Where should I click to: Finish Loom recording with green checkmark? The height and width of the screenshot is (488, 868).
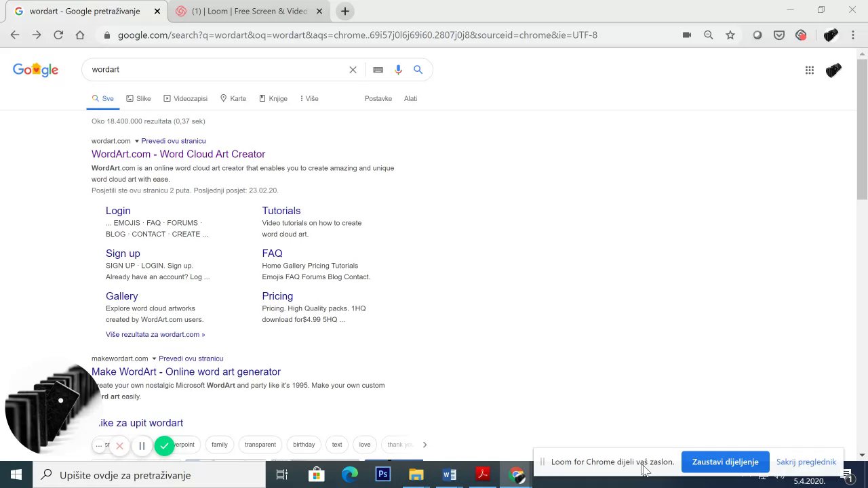tap(164, 446)
